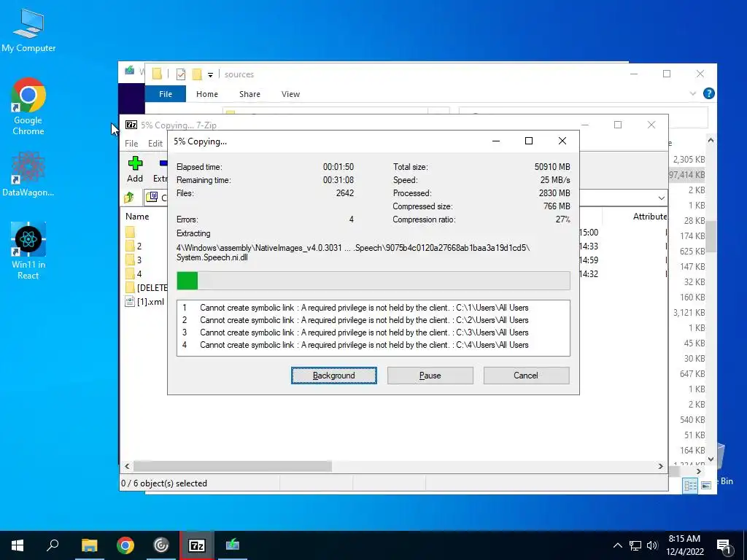Click the Properties checkmark icon in sources window toolbar
Image resolution: width=747 pixels, height=560 pixels.
[181, 74]
